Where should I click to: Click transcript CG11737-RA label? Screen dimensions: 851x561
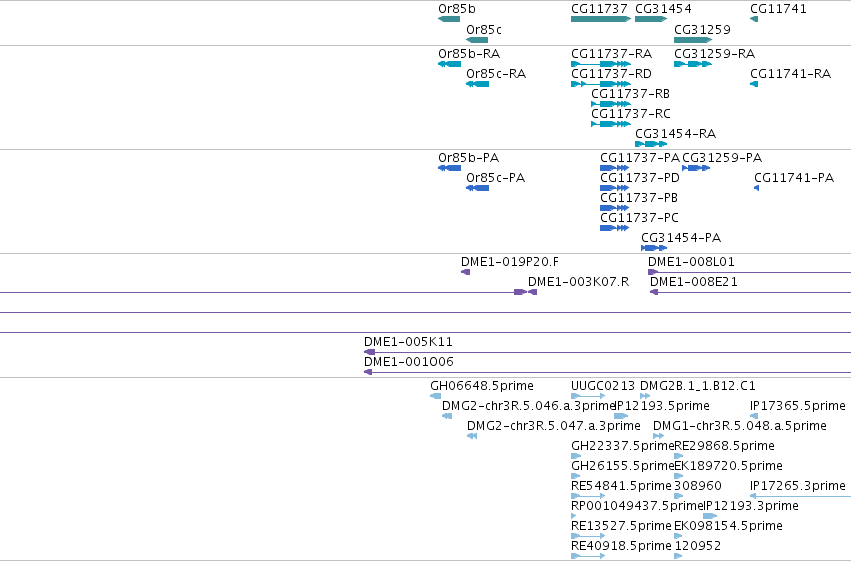[x=611, y=54]
